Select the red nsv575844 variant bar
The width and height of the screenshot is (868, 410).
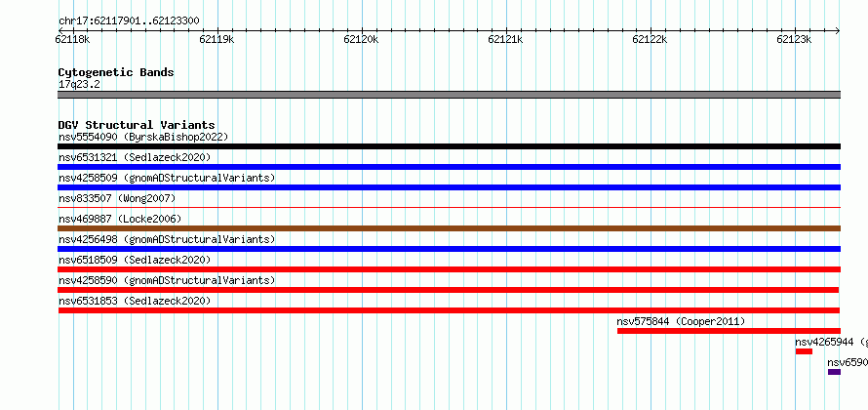click(729, 331)
